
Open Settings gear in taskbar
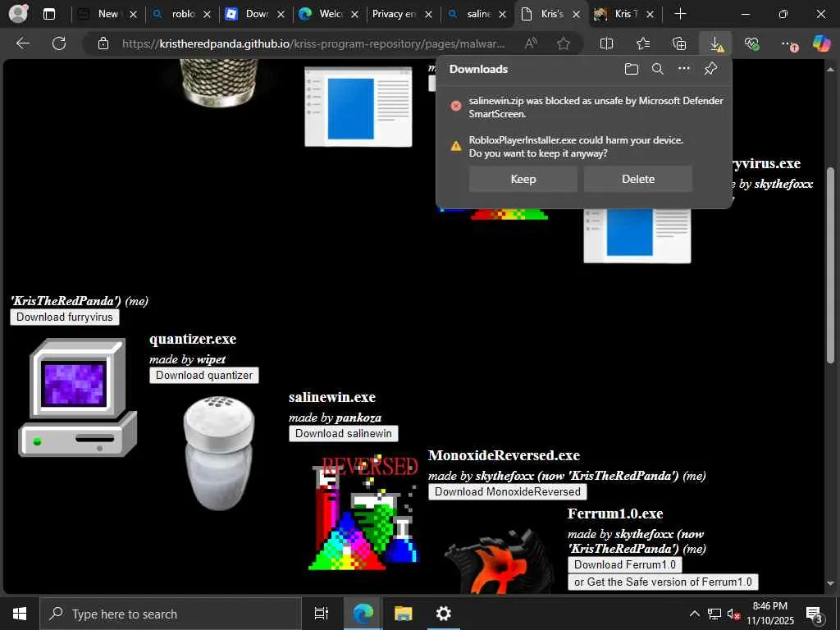[444, 614]
